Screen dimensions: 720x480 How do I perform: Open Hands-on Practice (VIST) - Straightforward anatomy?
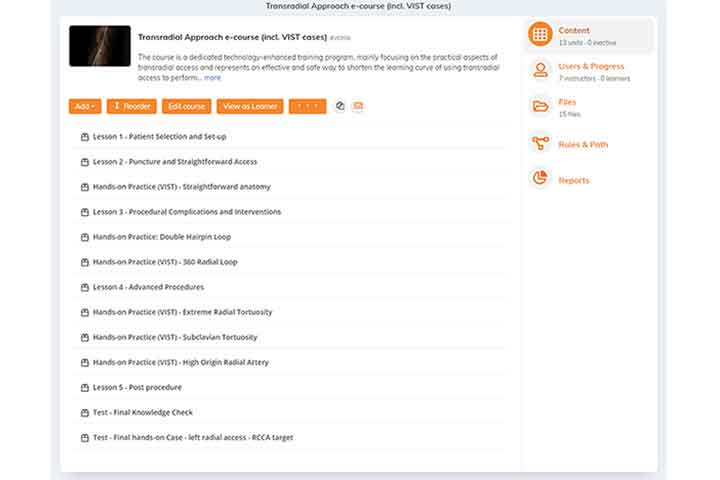(182, 187)
